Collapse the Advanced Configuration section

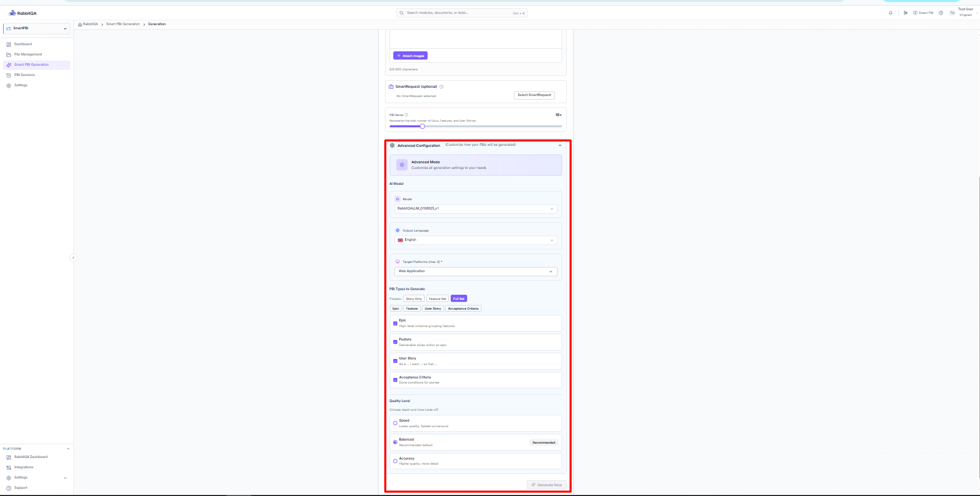560,145
